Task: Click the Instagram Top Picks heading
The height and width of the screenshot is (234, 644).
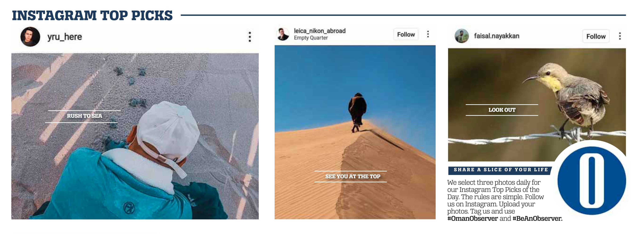Action: pos(92,15)
